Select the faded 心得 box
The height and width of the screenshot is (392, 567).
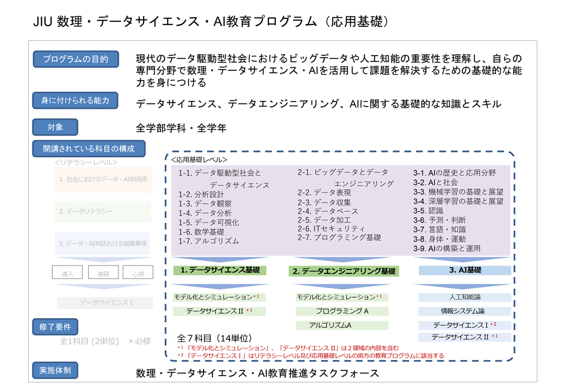click(x=138, y=273)
